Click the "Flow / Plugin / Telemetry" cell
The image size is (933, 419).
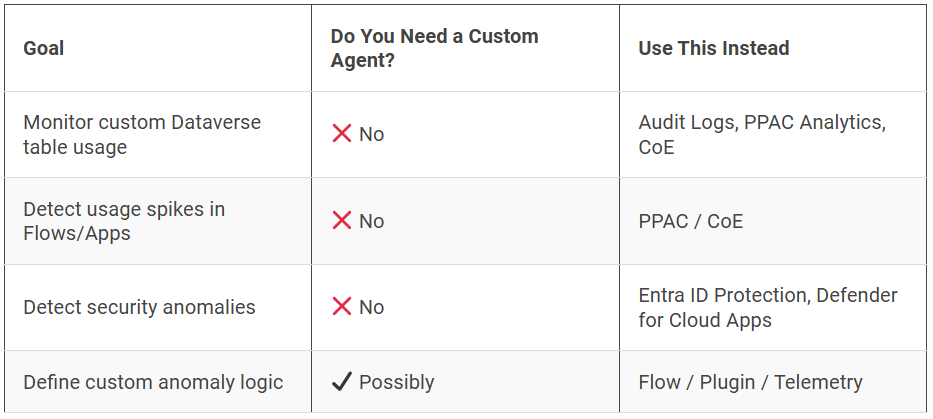tap(750, 382)
